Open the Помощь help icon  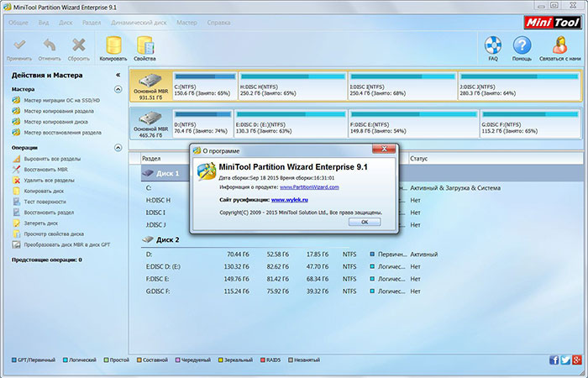click(522, 49)
